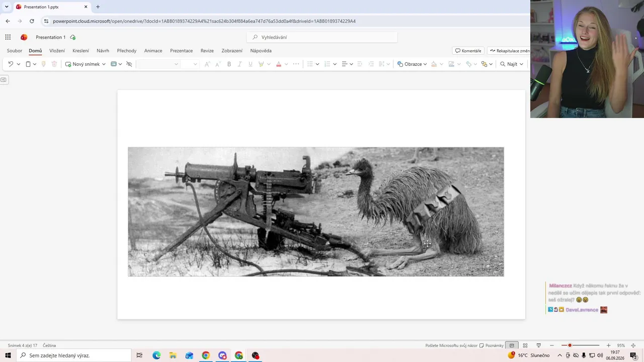
Task: Click the zoom slider handle
Action: click(570, 345)
